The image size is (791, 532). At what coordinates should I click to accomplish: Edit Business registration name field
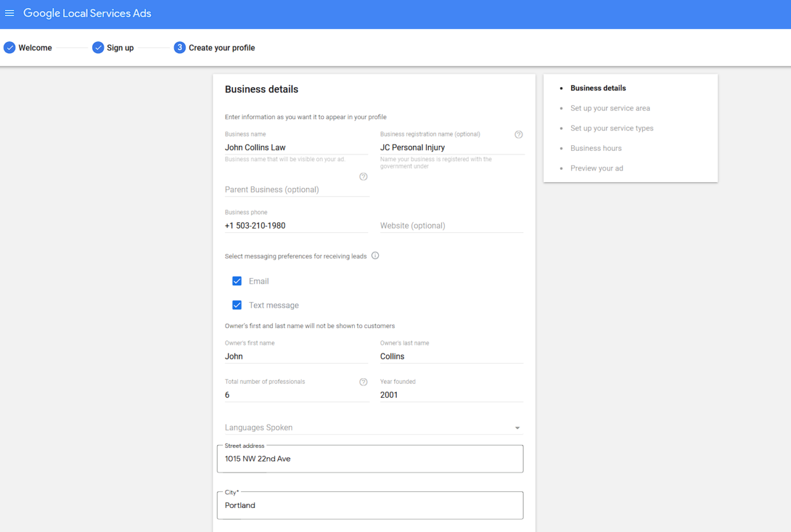(x=452, y=148)
